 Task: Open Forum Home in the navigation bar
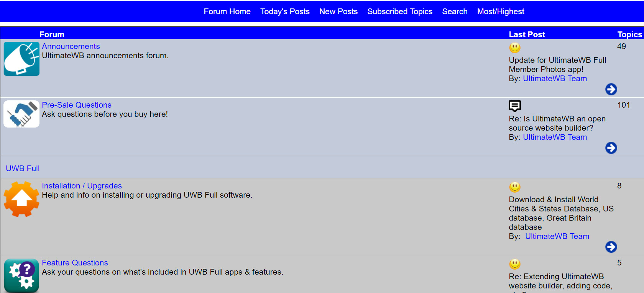(227, 11)
